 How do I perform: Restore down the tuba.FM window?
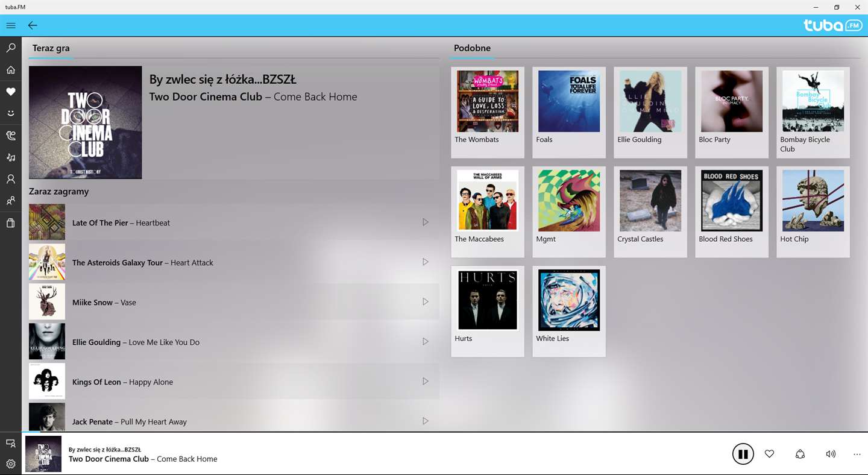point(837,7)
